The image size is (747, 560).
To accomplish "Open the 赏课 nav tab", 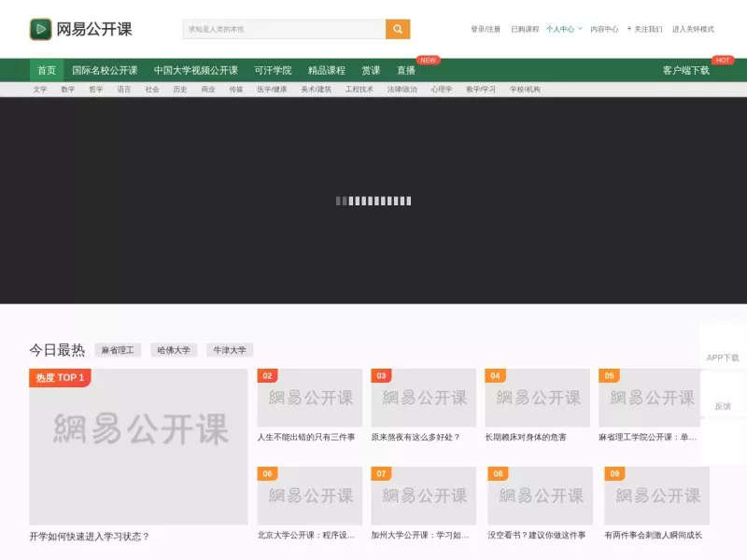I will pos(371,71).
